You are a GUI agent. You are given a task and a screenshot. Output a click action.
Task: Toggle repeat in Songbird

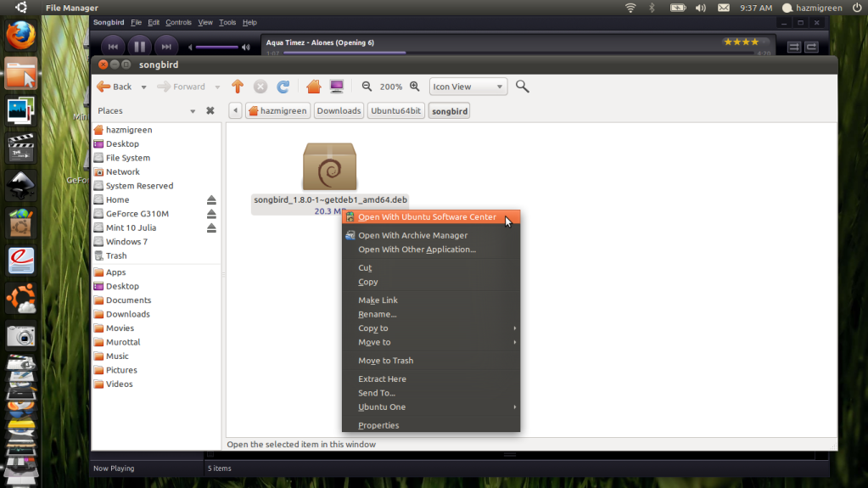(x=811, y=47)
